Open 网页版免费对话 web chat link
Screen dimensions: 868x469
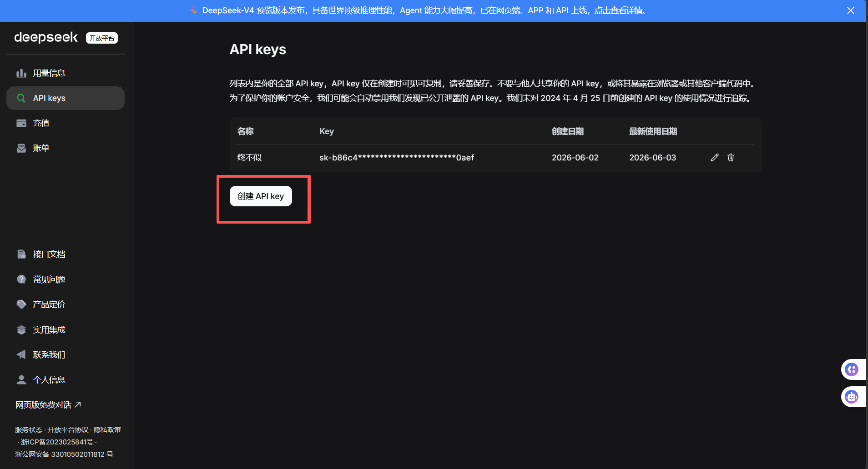click(48, 404)
